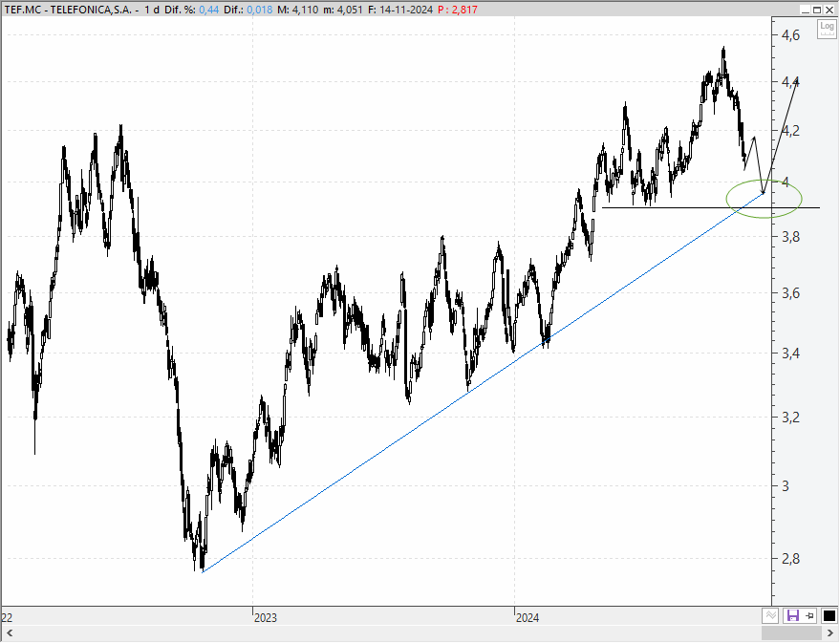Click the 3,4 price axis label
The image size is (840, 643).
[x=790, y=353]
